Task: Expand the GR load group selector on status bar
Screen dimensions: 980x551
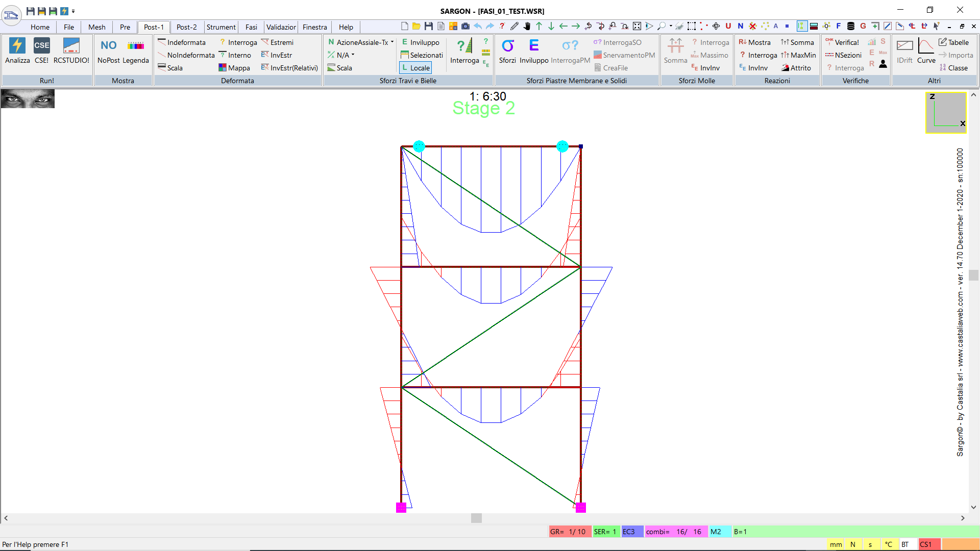Action: (x=570, y=532)
